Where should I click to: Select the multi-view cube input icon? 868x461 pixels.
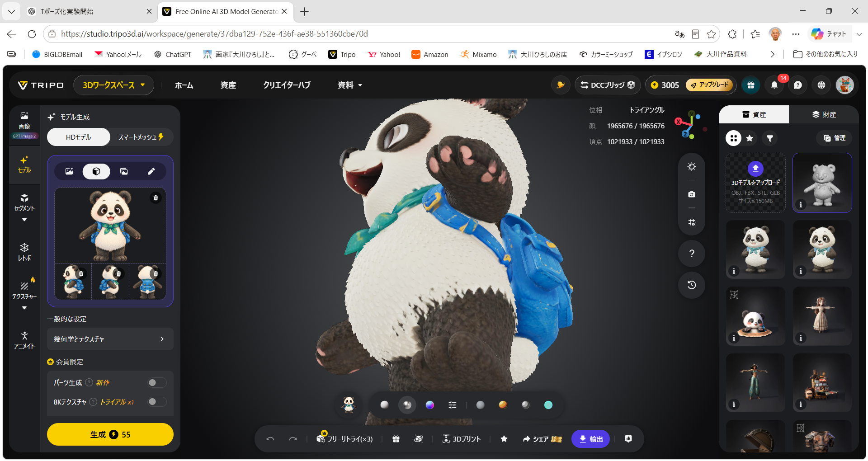pos(96,171)
